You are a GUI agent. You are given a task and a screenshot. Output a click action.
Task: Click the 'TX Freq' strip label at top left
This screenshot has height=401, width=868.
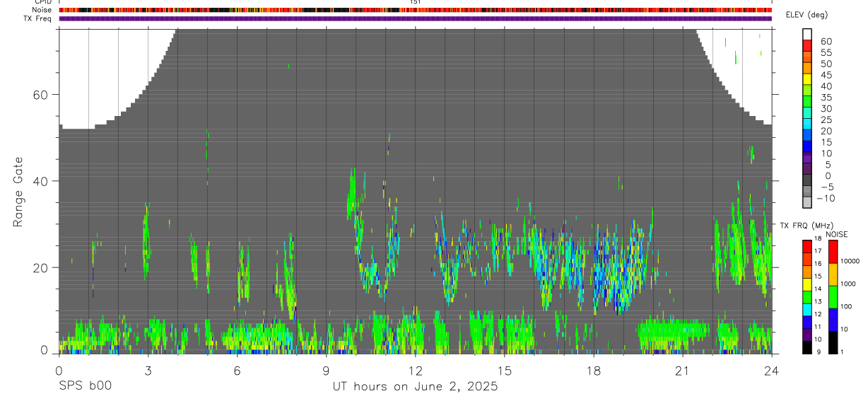click(x=38, y=18)
